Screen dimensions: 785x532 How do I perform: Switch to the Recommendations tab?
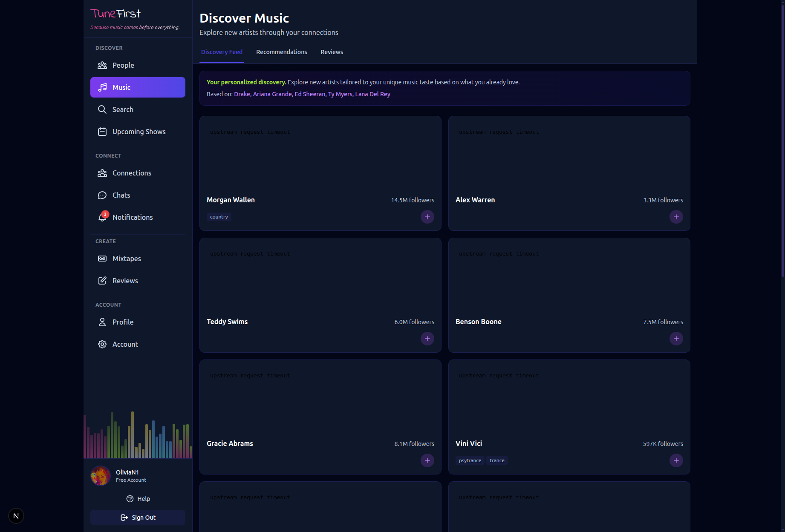coord(281,52)
